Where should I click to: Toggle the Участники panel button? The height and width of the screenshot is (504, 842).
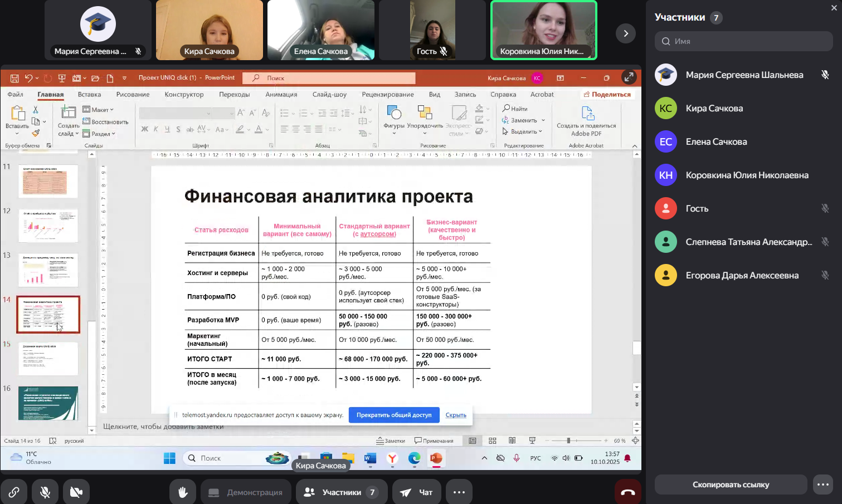tap(341, 492)
